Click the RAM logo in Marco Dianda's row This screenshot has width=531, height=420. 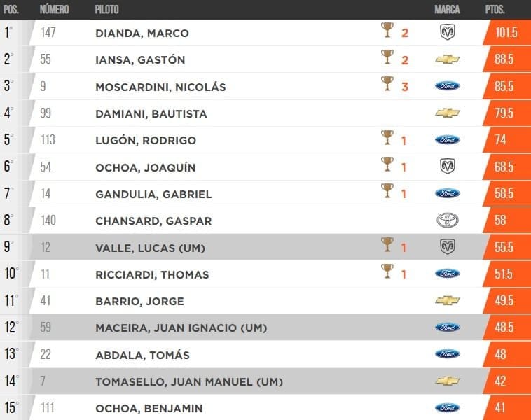click(448, 32)
